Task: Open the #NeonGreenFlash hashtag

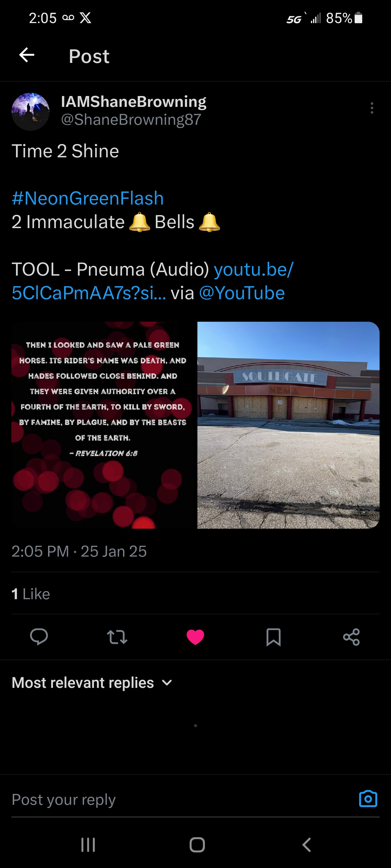Action: [88, 198]
